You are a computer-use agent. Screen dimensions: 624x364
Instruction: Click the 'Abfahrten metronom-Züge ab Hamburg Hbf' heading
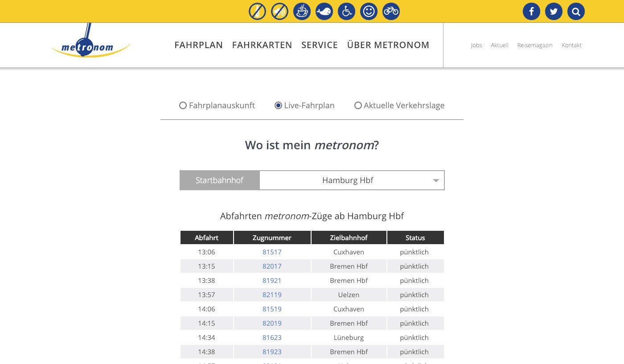(x=312, y=216)
